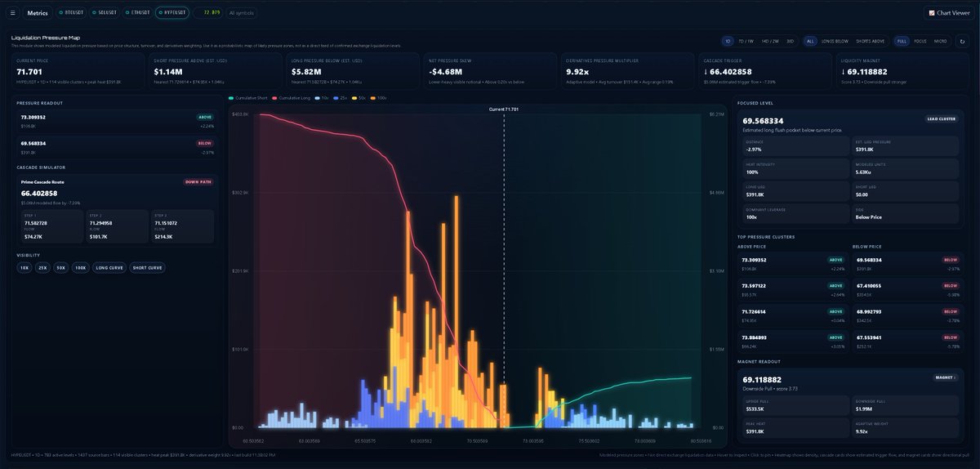Select above-price cluster 73.597122
Image resolution: width=980 pixels, height=469 pixels.
[795, 289]
